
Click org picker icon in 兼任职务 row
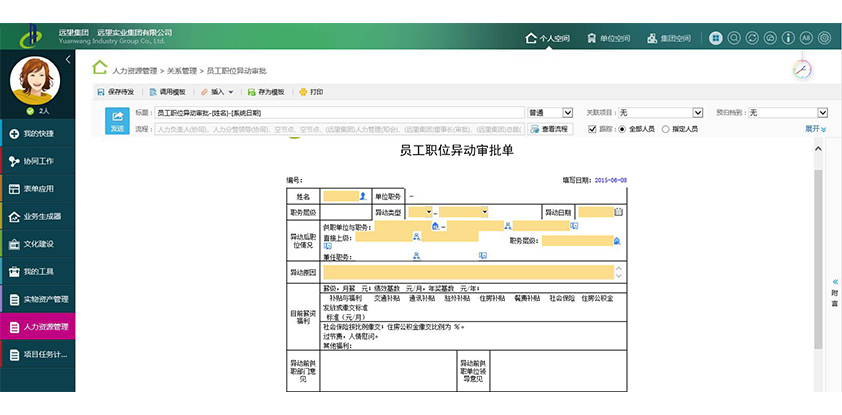pos(416,256)
